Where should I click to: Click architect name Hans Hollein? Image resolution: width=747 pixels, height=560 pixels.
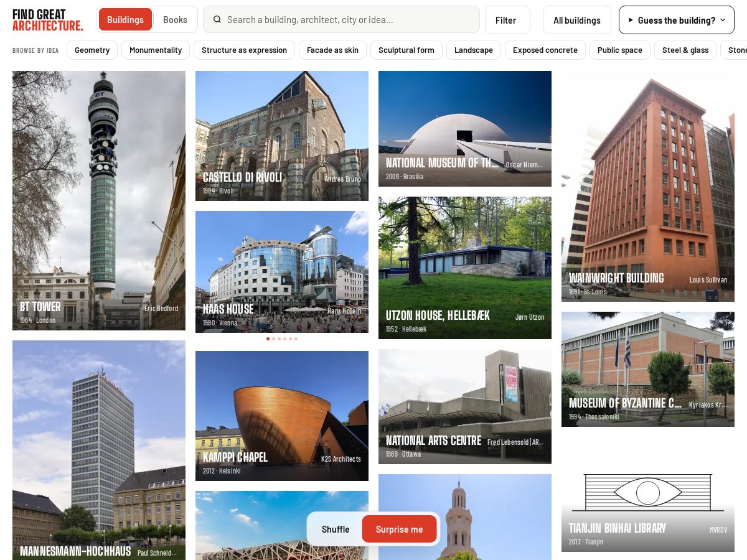[x=344, y=311]
